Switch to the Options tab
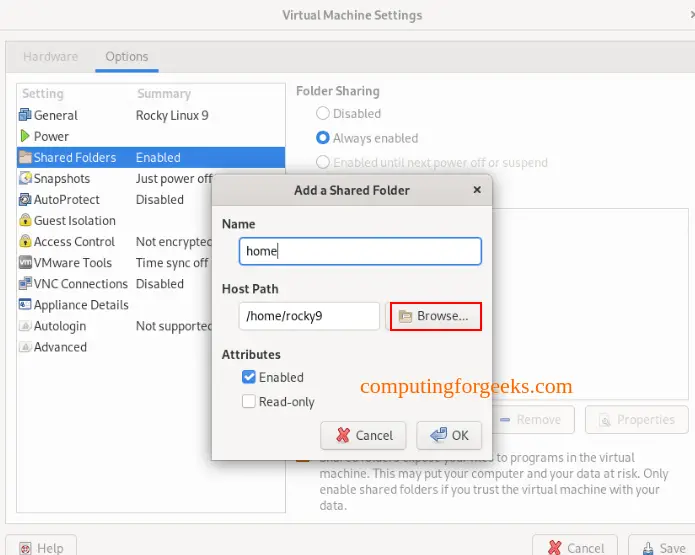The image size is (695, 555). tap(127, 57)
